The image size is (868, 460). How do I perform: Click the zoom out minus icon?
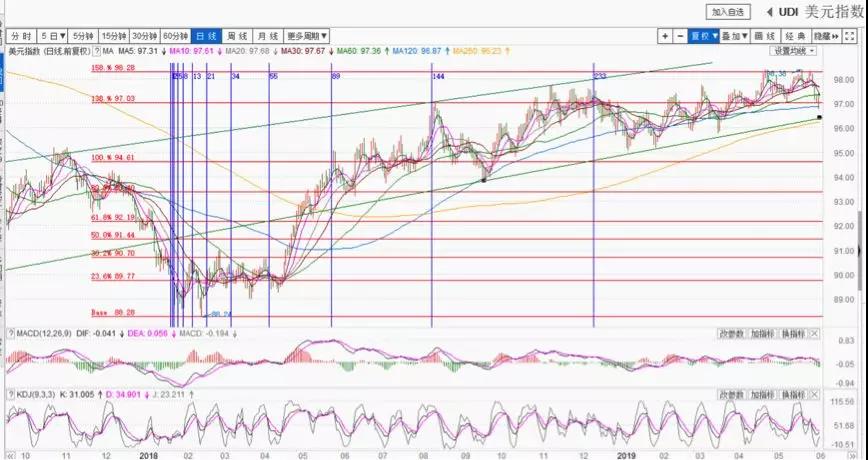tap(679, 35)
